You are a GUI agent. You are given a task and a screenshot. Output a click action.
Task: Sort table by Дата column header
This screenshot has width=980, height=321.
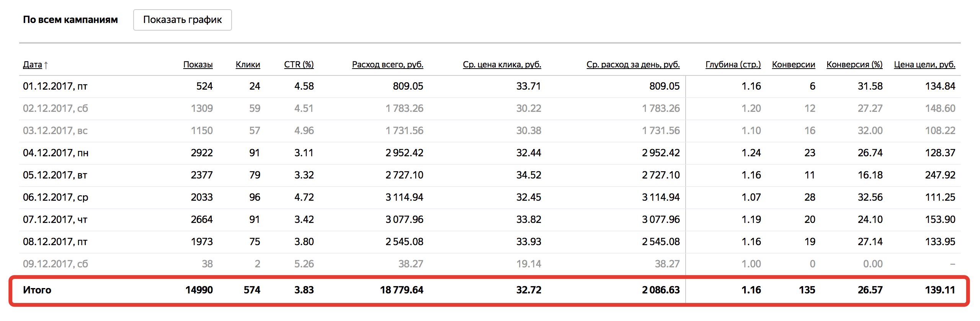pyautogui.click(x=33, y=64)
